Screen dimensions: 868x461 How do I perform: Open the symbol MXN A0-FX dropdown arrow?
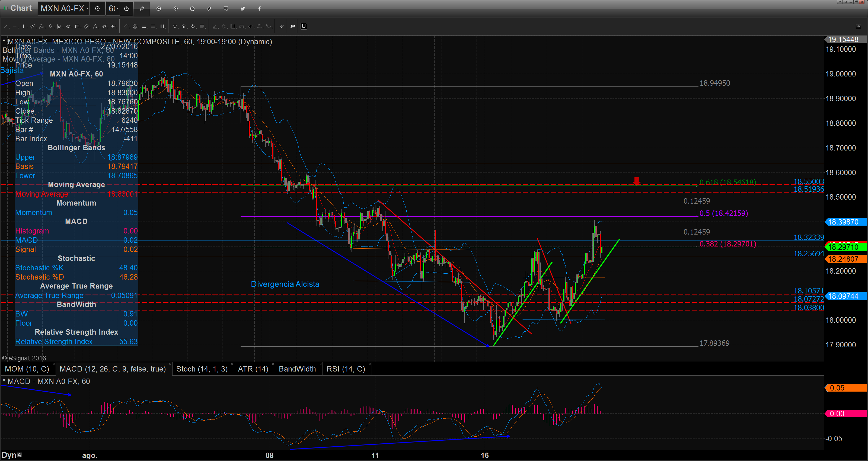(87, 8)
